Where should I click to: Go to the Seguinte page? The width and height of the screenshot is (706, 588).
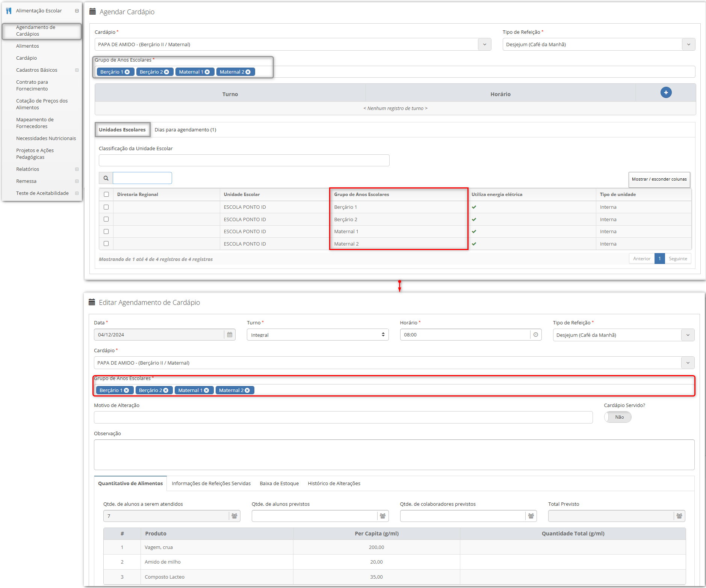(678, 259)
